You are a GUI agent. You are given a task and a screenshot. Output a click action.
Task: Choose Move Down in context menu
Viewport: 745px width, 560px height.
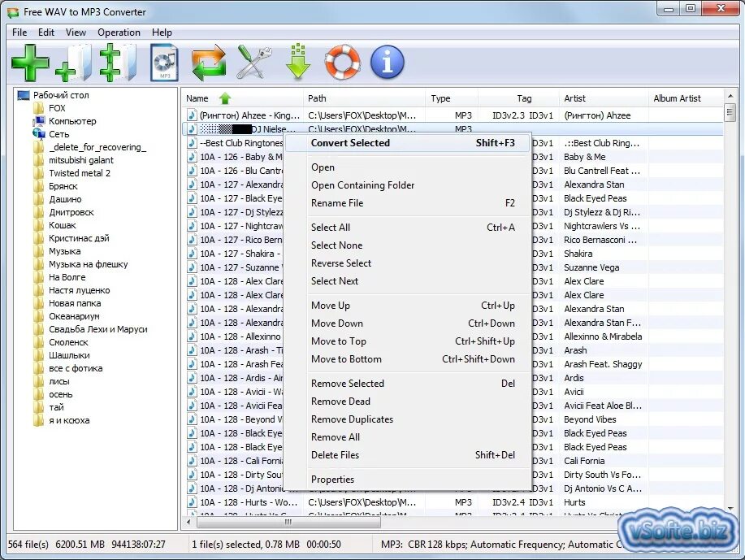[x=408, y=323]
